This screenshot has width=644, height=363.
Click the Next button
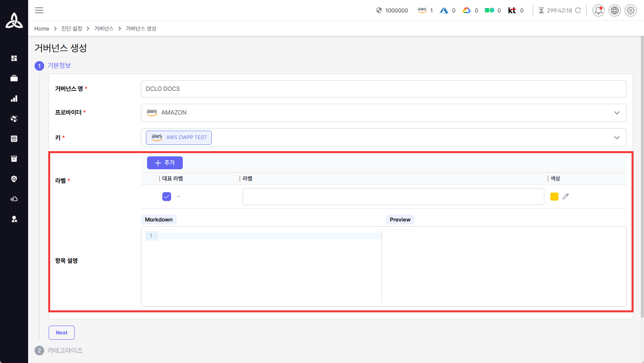pos(61,332)
